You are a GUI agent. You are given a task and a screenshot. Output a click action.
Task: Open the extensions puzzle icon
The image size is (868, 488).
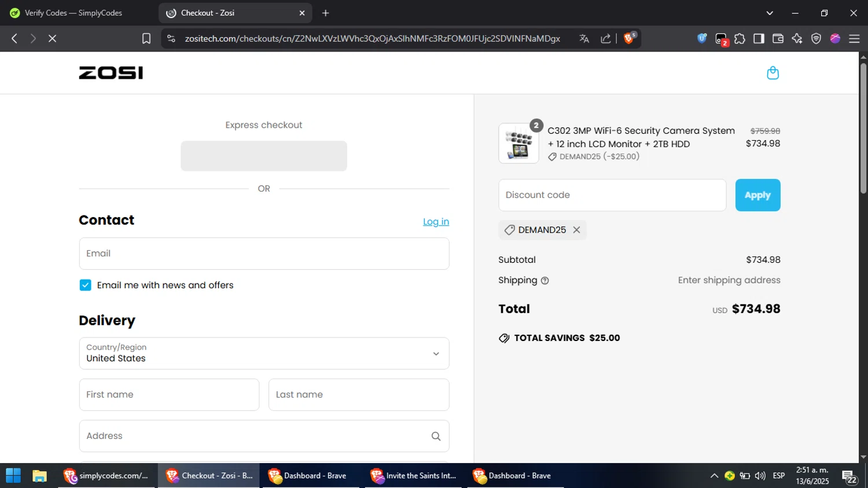tap(740, 38)
